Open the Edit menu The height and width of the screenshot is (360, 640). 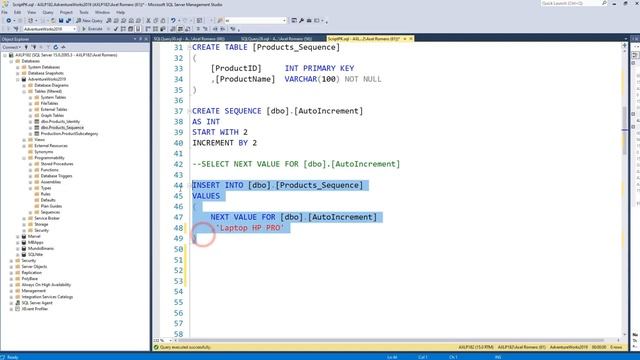pyautogui.click(x=17, y=12)
